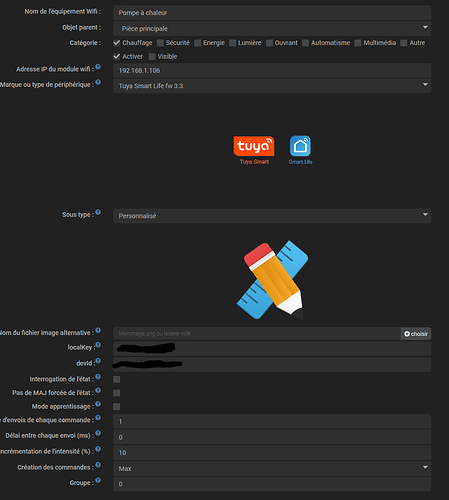Click help icon next to Interrogation de l'état
The image size is (449, 500).
tap(98, 377)
